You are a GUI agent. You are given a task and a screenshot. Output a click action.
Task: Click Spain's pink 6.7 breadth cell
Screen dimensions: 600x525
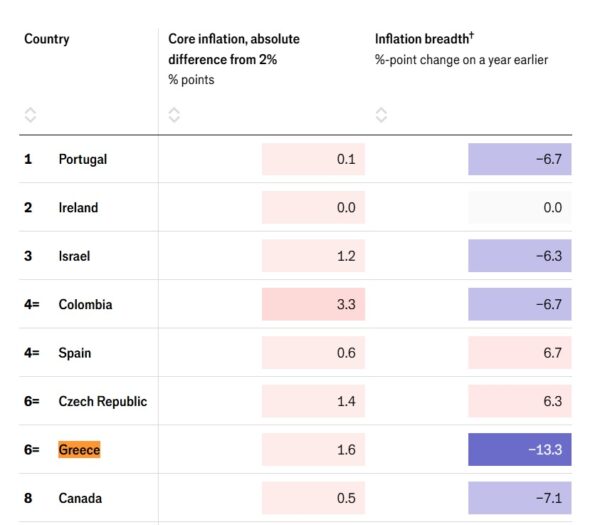tap(520, 353)
